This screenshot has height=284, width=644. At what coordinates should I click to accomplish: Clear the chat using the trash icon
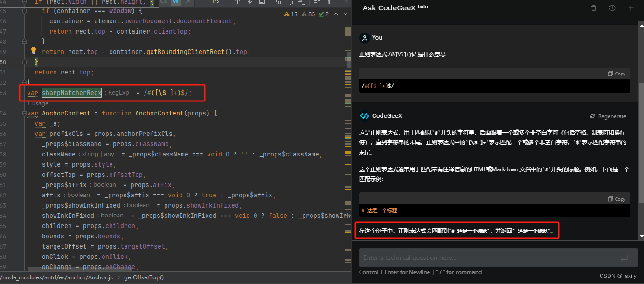click(x=593, y=8)
